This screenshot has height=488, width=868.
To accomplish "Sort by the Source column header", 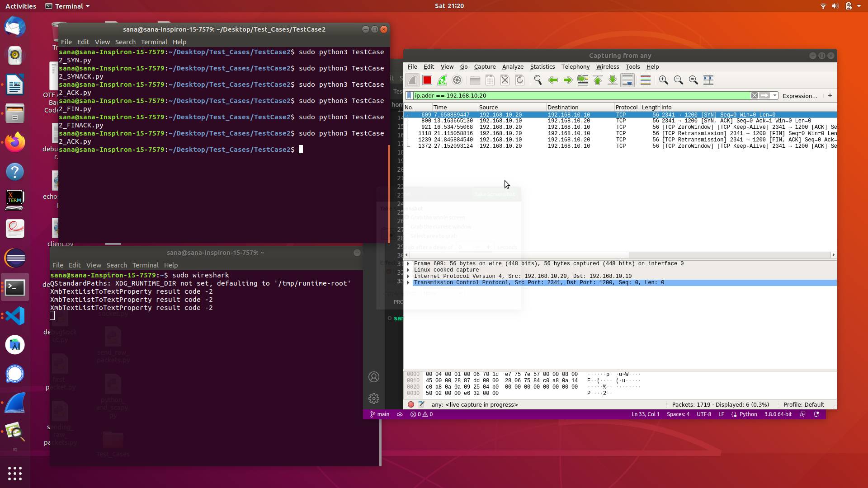I will point(511,107).
